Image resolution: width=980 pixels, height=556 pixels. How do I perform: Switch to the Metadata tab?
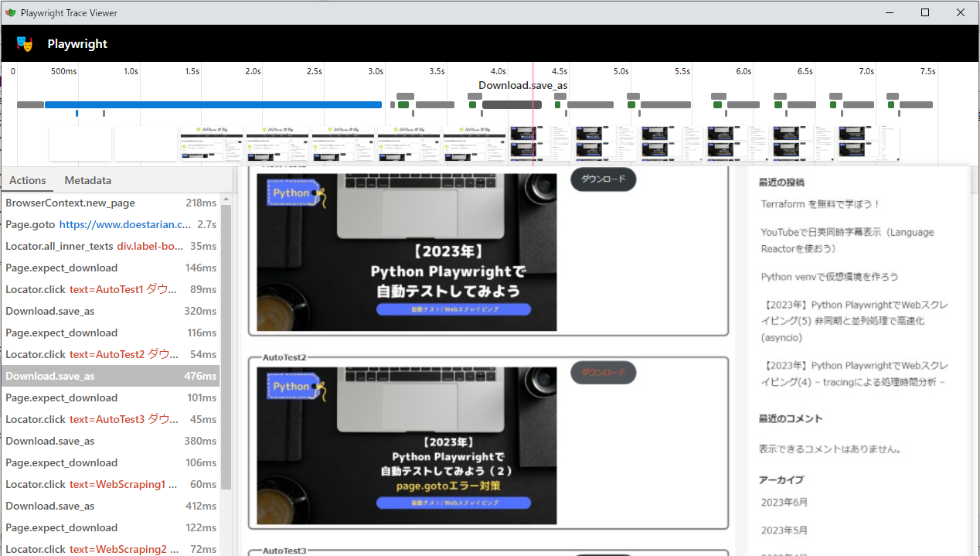[x=87, y=180]
